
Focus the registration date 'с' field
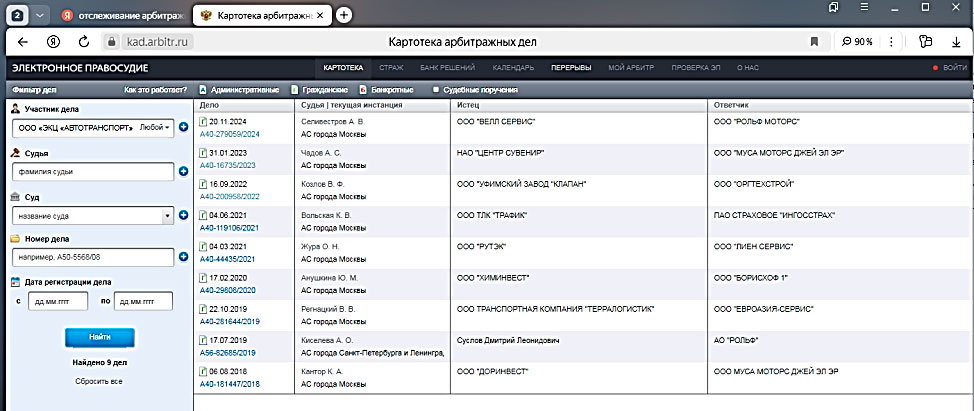coord(60,301)
